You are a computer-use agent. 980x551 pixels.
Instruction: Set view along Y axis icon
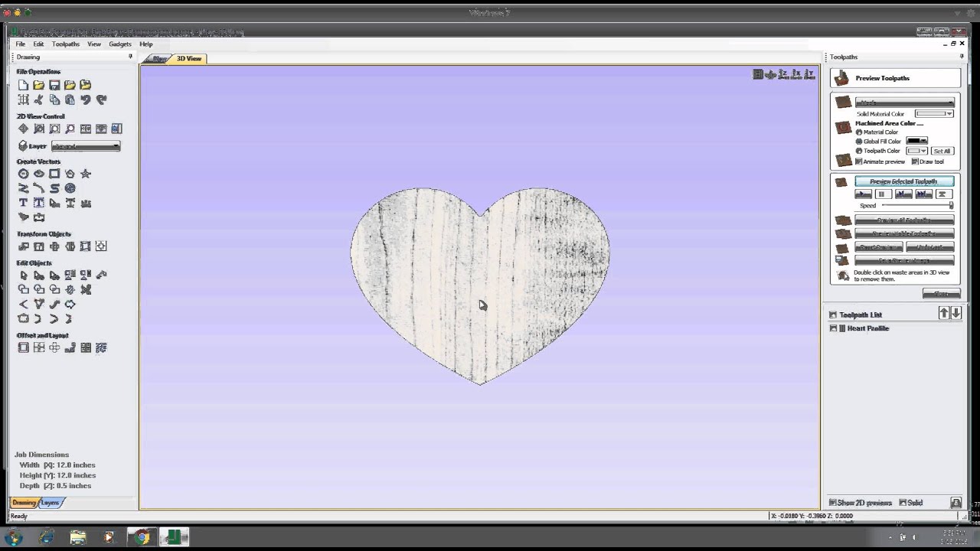[809, 74]
